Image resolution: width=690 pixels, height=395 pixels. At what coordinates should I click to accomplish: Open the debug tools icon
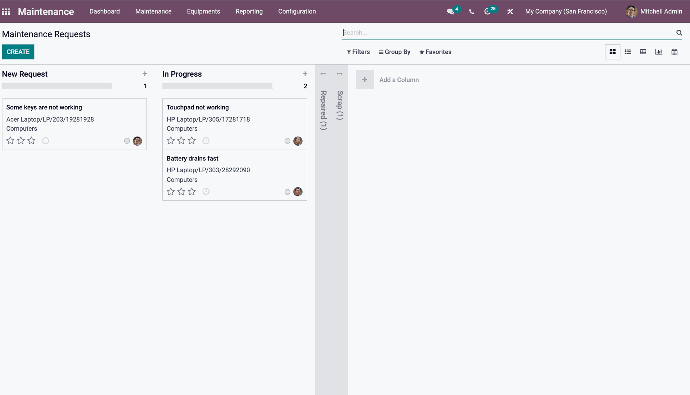510,12
